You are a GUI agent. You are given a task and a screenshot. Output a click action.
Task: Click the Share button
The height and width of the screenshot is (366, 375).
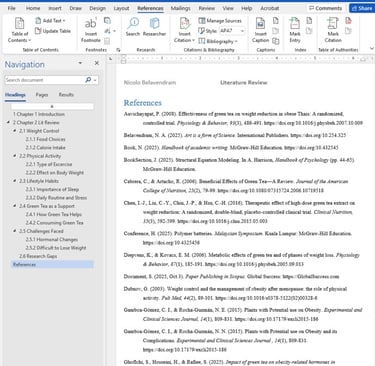(362, 8)
